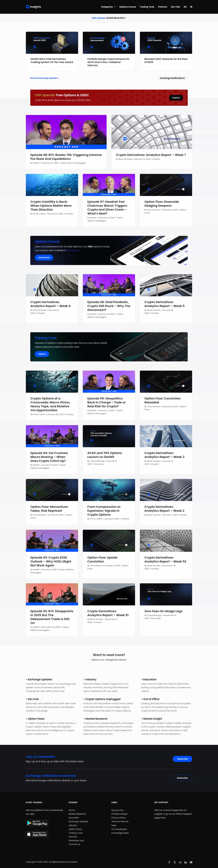Open the Facebook footer icon
Viewport: 218px width, 868px height.
tap(169, 862)
